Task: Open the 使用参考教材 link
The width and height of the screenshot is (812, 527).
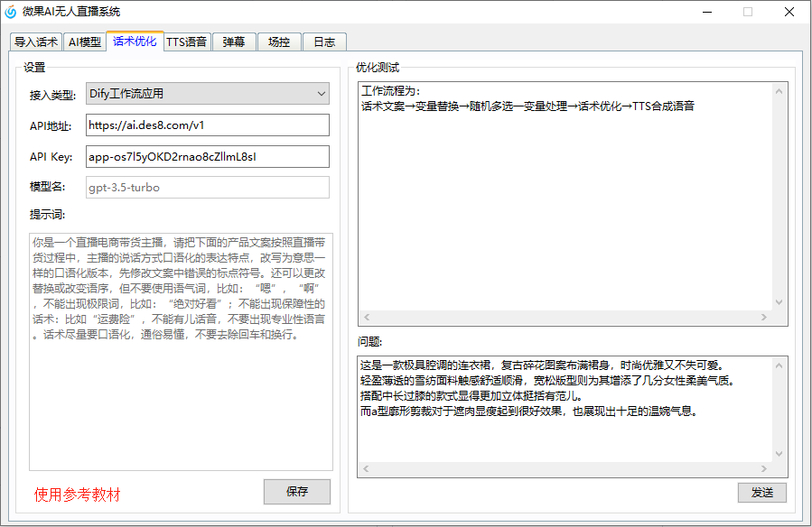Action: point(78,495)
